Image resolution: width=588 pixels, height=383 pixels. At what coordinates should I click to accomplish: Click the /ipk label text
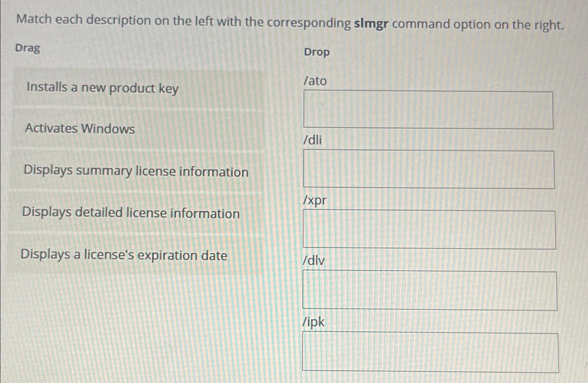point(313,322)
